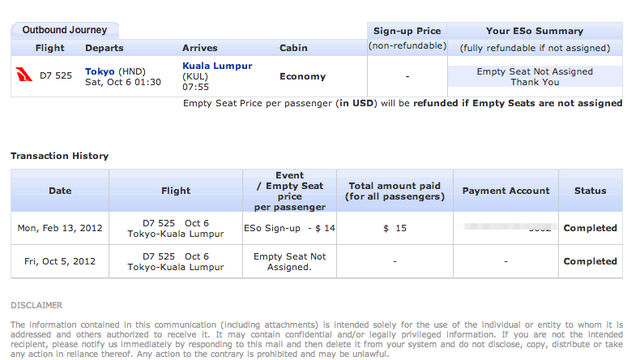Screen dimensions: 640x360
Task: Follow the Kuala Lumpur arrival link
Action: coord(217,66)
